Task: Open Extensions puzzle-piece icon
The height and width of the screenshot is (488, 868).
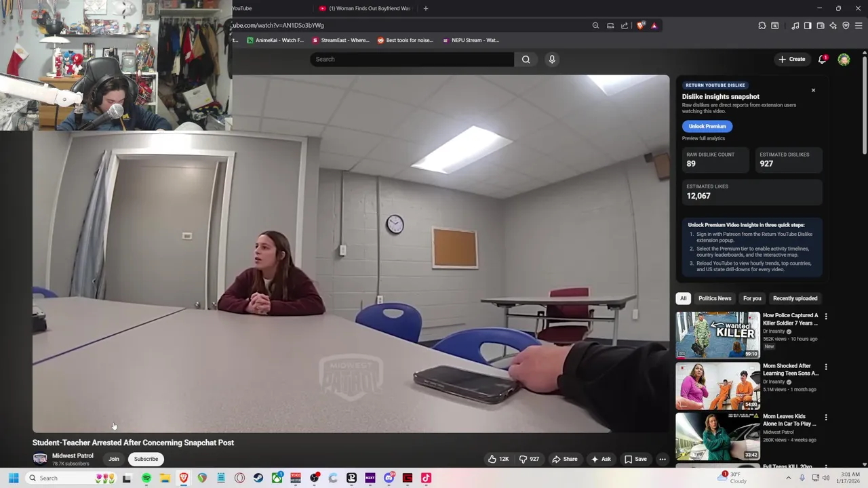Action: point(762,26)
